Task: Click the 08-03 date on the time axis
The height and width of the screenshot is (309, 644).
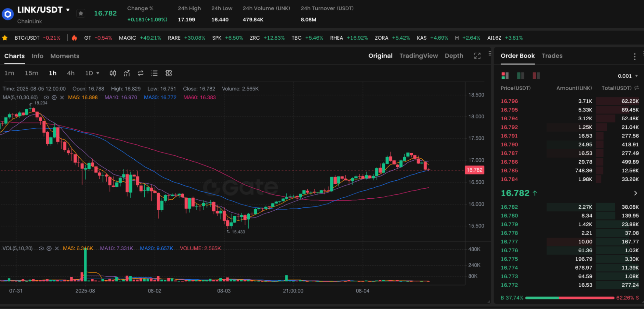Action: point(224,291)
